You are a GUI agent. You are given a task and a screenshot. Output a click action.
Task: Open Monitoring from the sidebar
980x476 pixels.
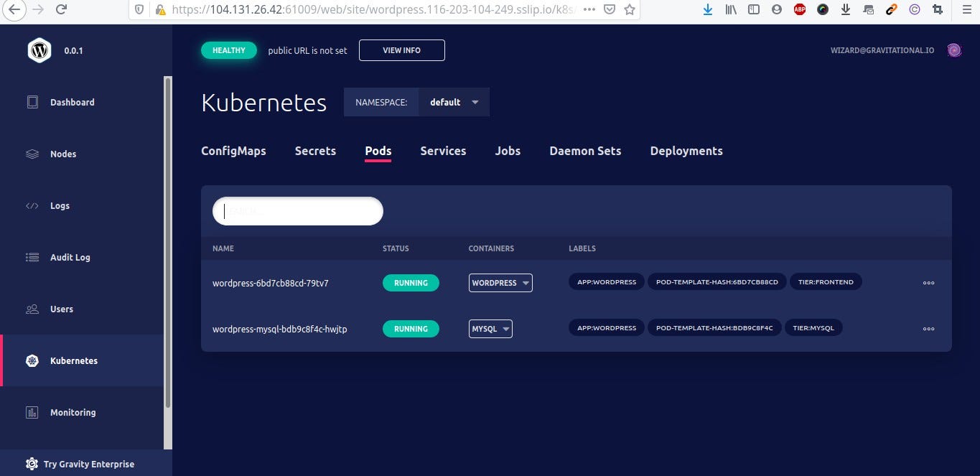point(73,412)
